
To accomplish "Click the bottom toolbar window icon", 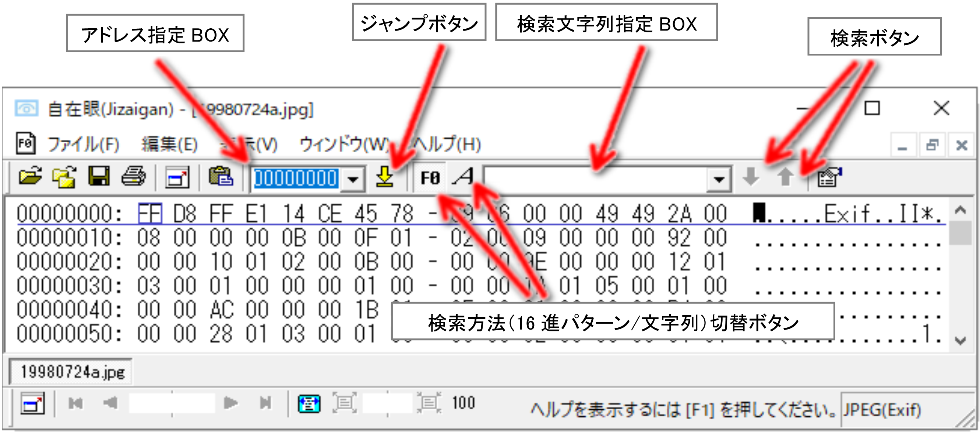I will pyautogui.click(x=33, y=403).
